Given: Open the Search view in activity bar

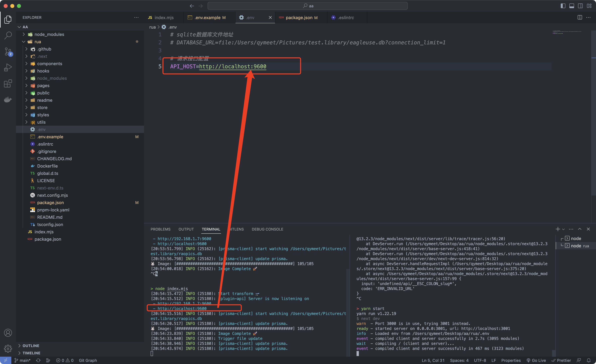Looking at the screenshot, I should [x=8, y=35].
